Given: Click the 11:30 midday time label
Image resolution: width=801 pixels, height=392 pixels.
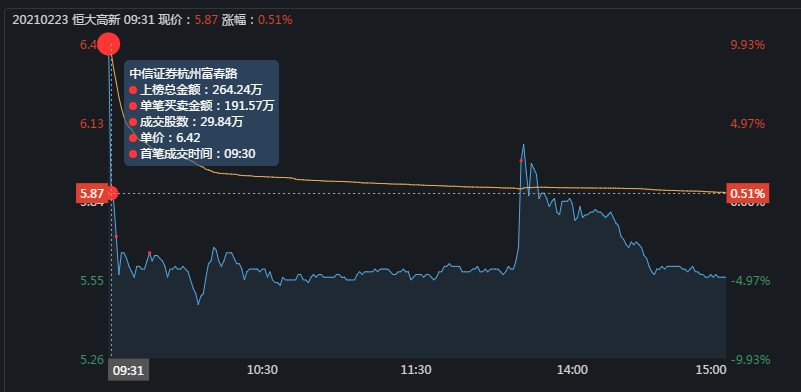Looking at the screenshot, I should tap(415, 370).
